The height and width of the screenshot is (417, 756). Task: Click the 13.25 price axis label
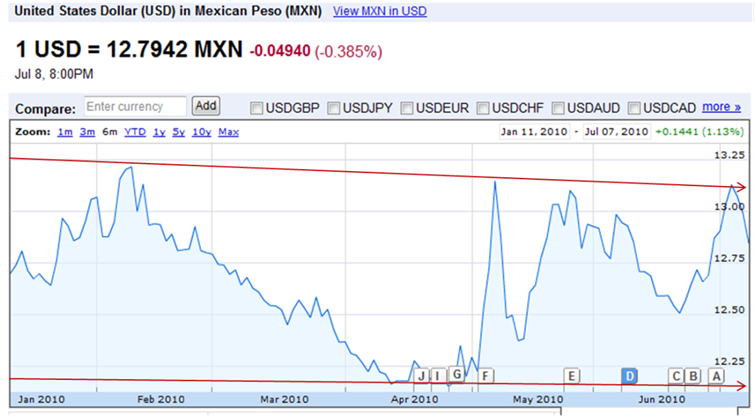pyautogui.click(x=729, y=155)
